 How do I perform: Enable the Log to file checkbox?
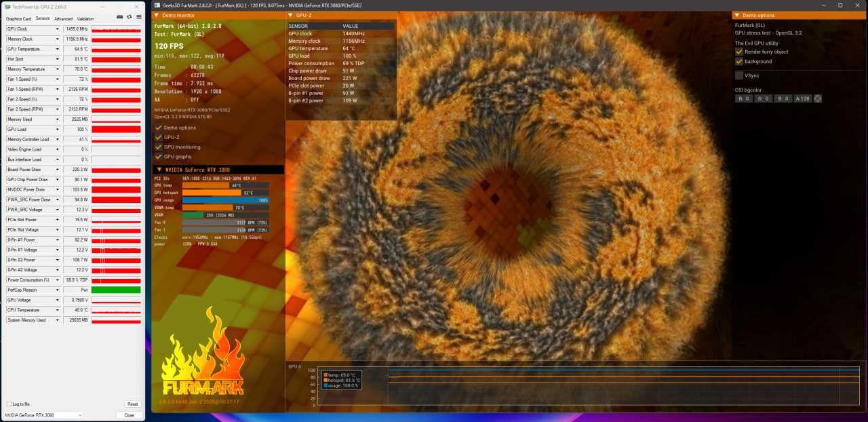coord(9,404)
